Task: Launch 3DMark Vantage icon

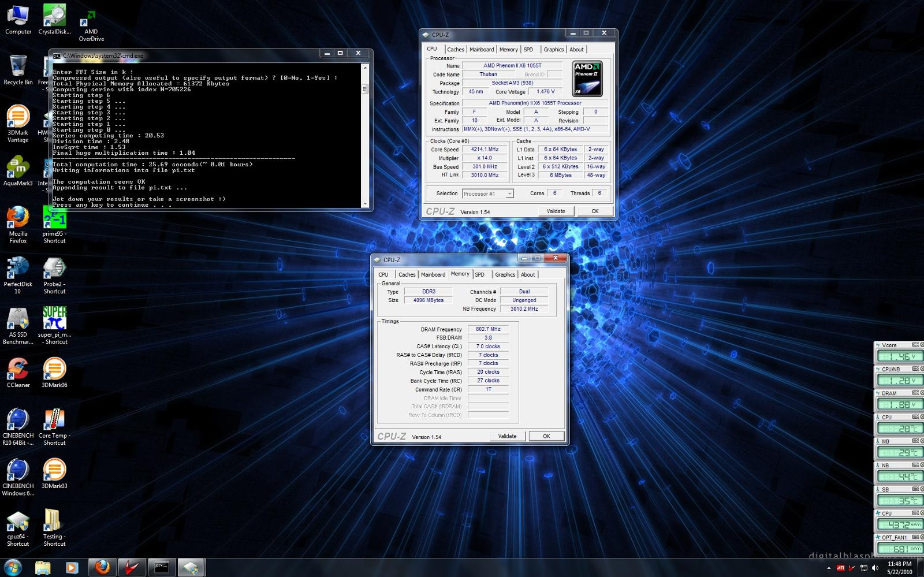Action: tap(18, 124)
